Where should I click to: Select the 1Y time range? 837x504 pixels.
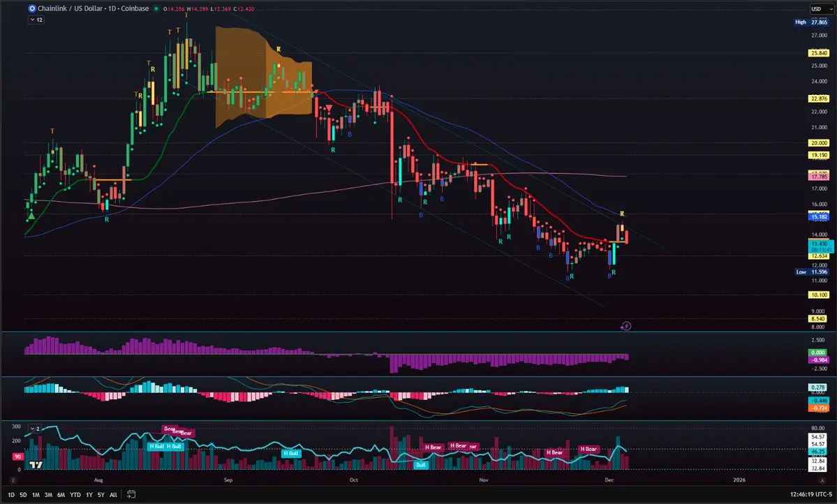coord(89,495)
